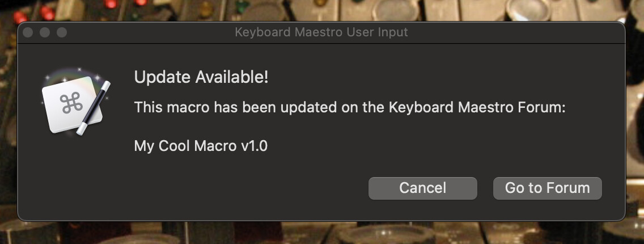The height and width of the screenshot is (244, 644).
Task: Close the Keyboard Maestro User Input window
Action: [x=28, y=32]
